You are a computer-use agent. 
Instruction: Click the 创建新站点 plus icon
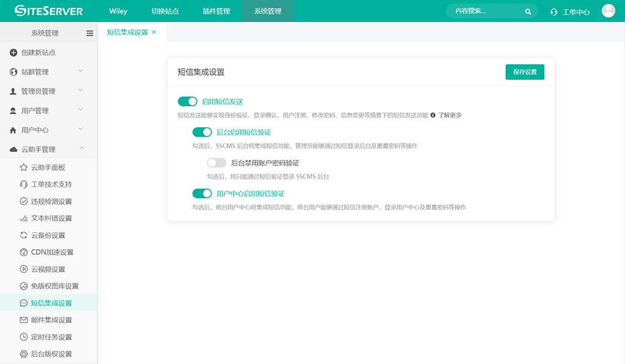13,52
